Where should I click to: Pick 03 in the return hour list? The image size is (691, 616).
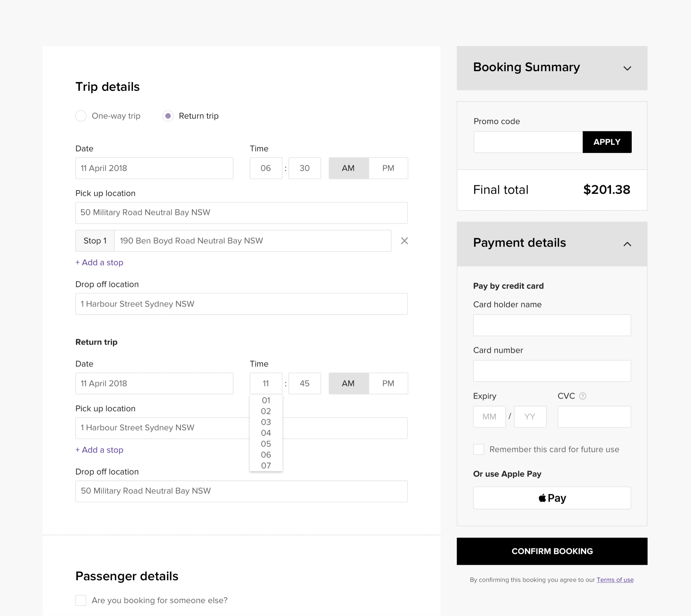266,422
